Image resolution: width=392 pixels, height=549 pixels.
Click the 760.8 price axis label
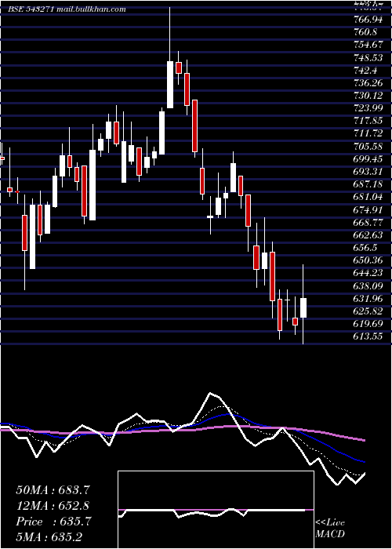click(365, 32)
